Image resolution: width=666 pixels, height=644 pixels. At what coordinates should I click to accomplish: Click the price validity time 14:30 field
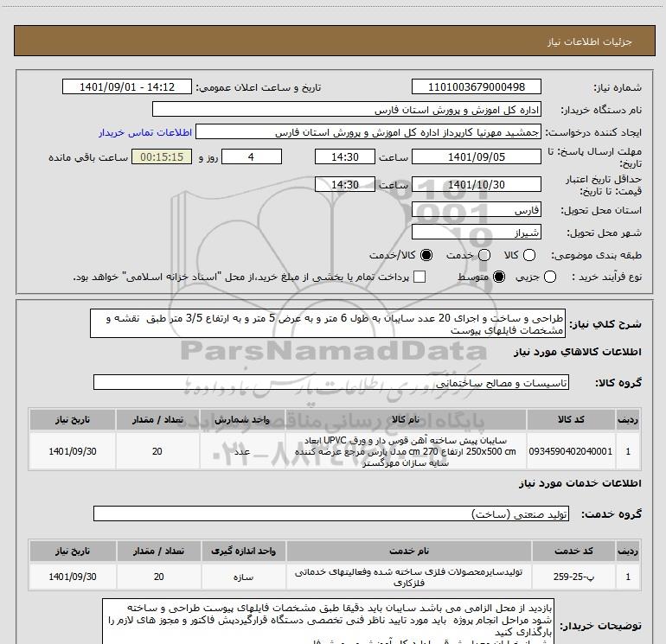[345, 184]
